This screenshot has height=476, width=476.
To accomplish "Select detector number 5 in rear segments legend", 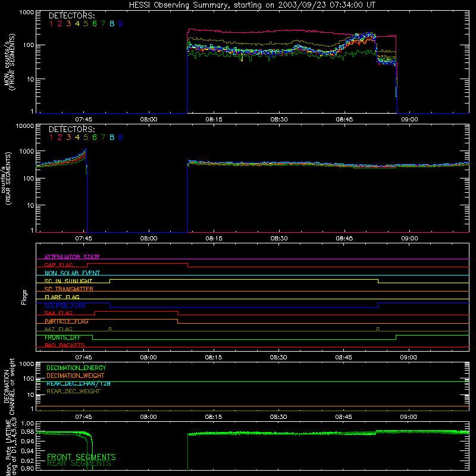I will [86, 137].
